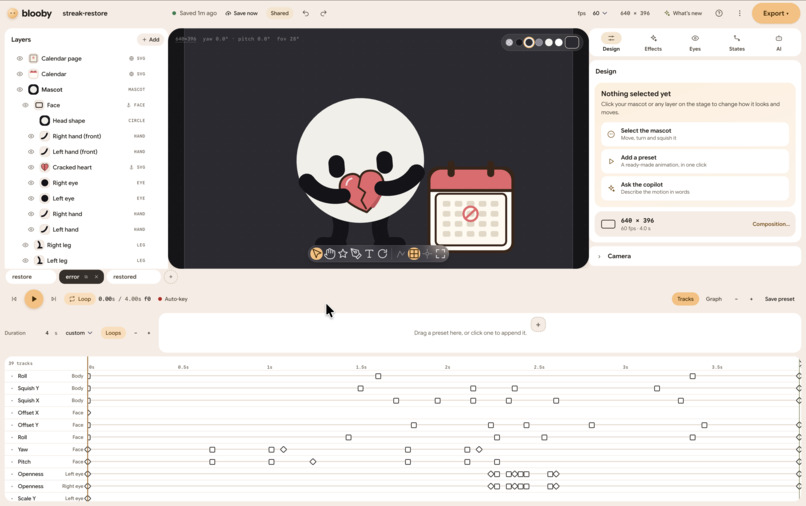Open the AI tab

[x=779, y=43]
